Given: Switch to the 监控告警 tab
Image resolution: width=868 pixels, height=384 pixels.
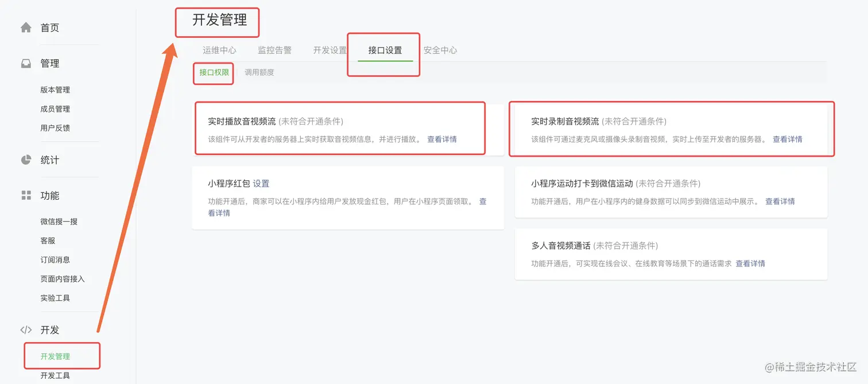Looking at the screenshot, I should tap(274, 50).
